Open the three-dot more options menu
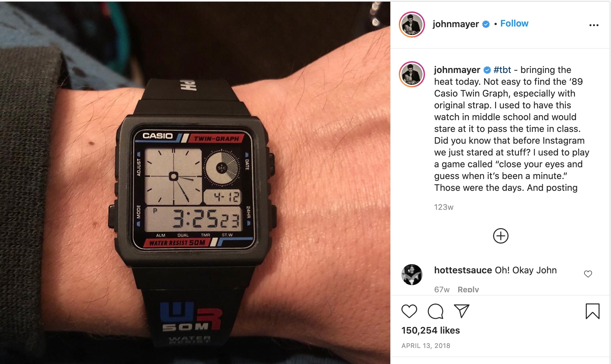Image resolution: width=611 pixels, height=364 pixels. point(594,25)
